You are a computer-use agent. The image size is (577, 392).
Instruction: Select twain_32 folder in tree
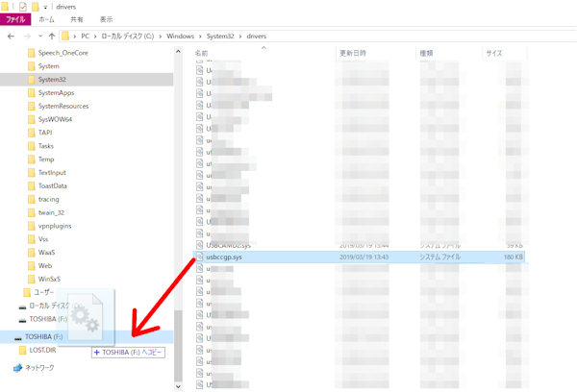point(51,212)
